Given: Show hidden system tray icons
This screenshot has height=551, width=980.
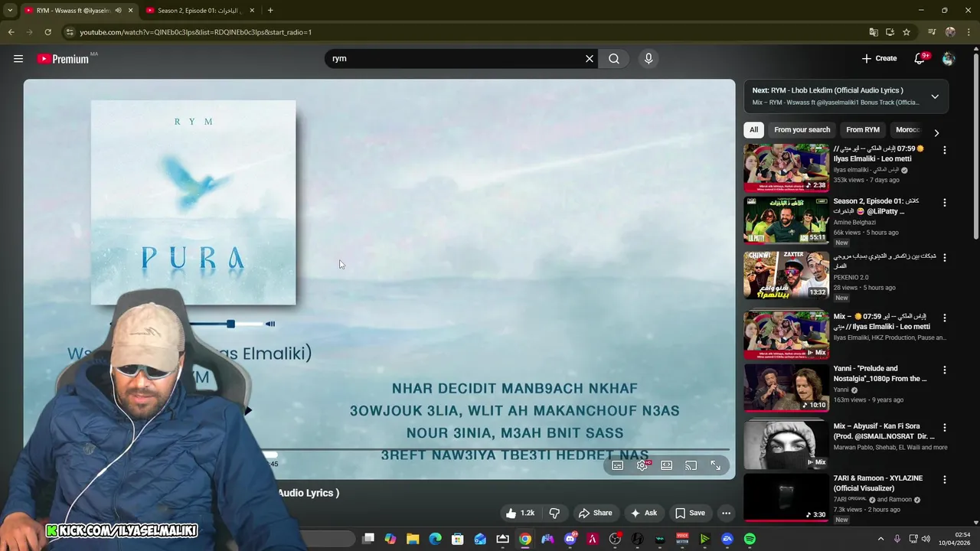Looking at the screenshot, I should [880, 539].
